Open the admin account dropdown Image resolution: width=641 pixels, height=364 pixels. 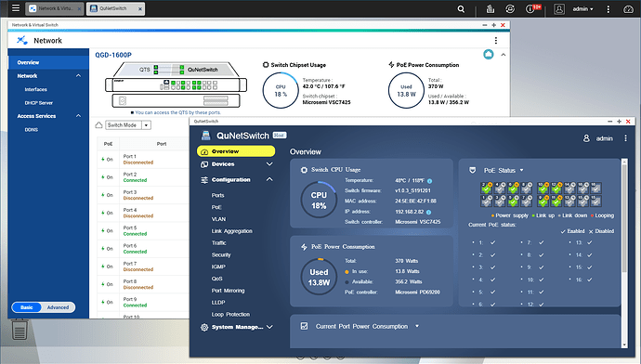pyautogui.click(x=583, y=9)
